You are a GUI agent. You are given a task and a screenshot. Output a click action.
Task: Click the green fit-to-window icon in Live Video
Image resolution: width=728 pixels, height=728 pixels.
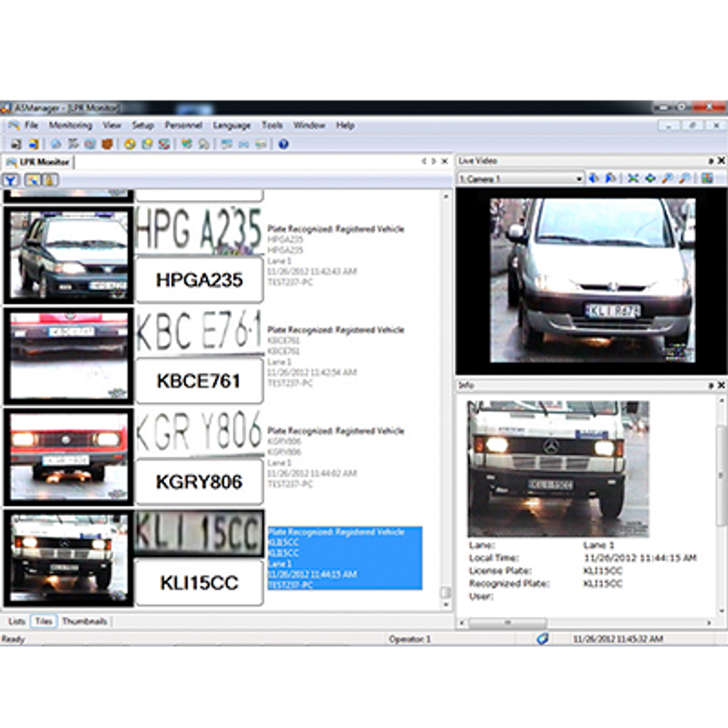tap(633, 179)
